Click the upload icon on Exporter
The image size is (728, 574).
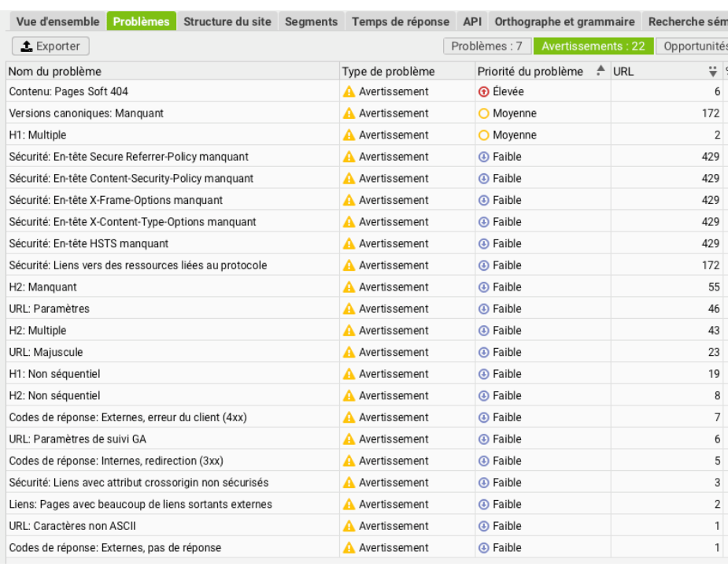coord(27,46)
